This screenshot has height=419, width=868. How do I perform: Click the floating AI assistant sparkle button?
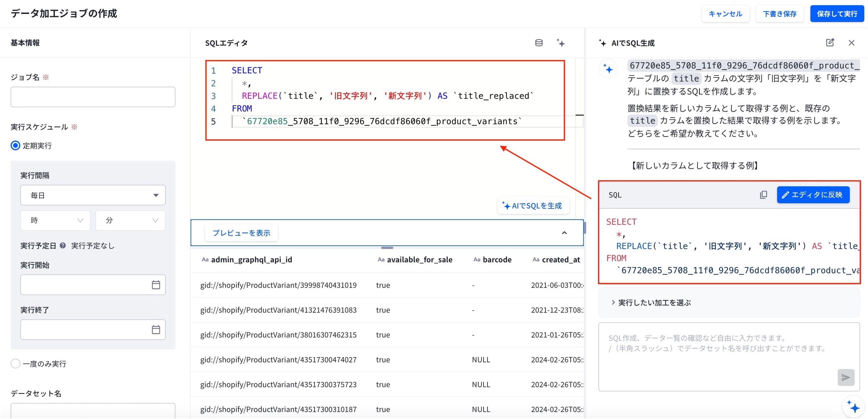click(853, 407)
